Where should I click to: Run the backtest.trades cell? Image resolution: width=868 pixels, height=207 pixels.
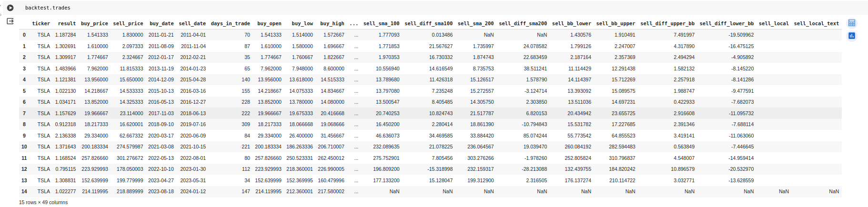tap(10, 8)
